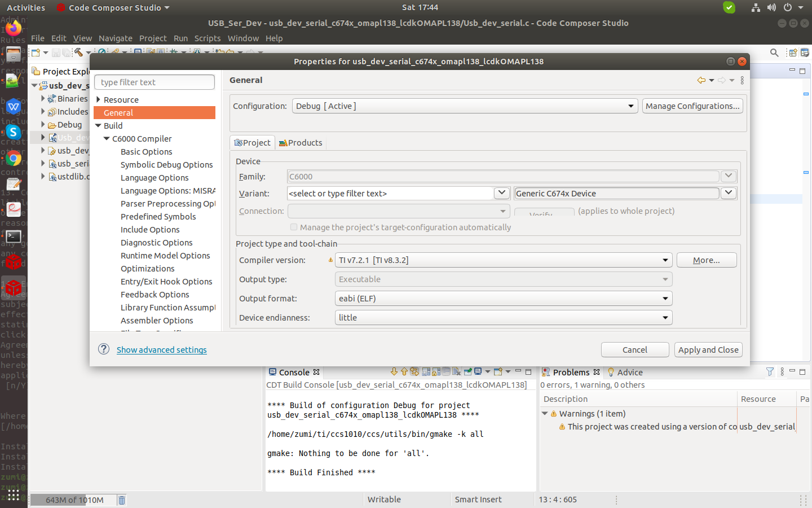Screen dimensions: 812x508
Task: Click the Variant filter text input
Action: click(390, 193)
